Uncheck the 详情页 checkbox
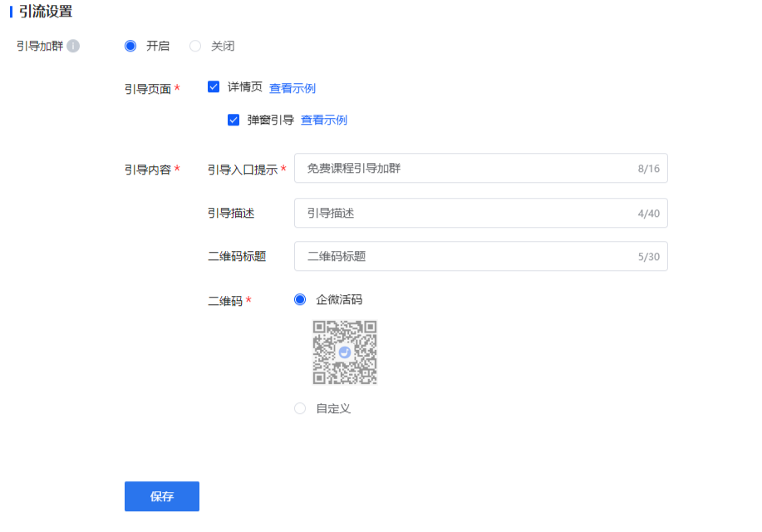 (x=214, y=87)
